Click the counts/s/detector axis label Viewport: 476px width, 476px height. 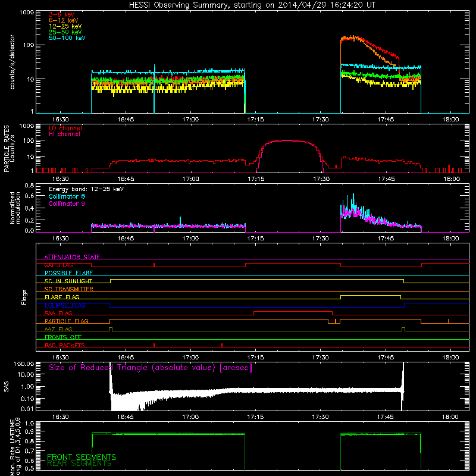(x=12, y=62)
